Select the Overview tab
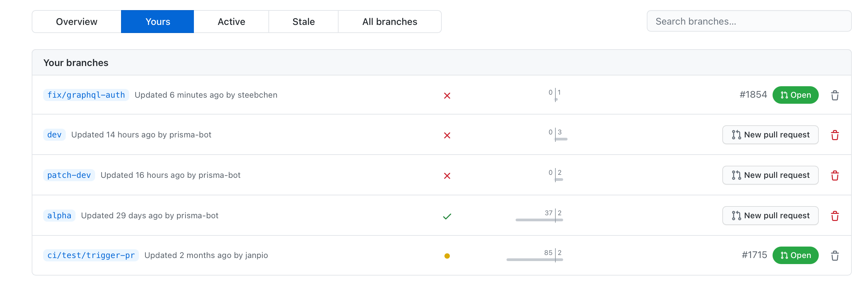This screenshot has height=289, width=868. (77, 21)
